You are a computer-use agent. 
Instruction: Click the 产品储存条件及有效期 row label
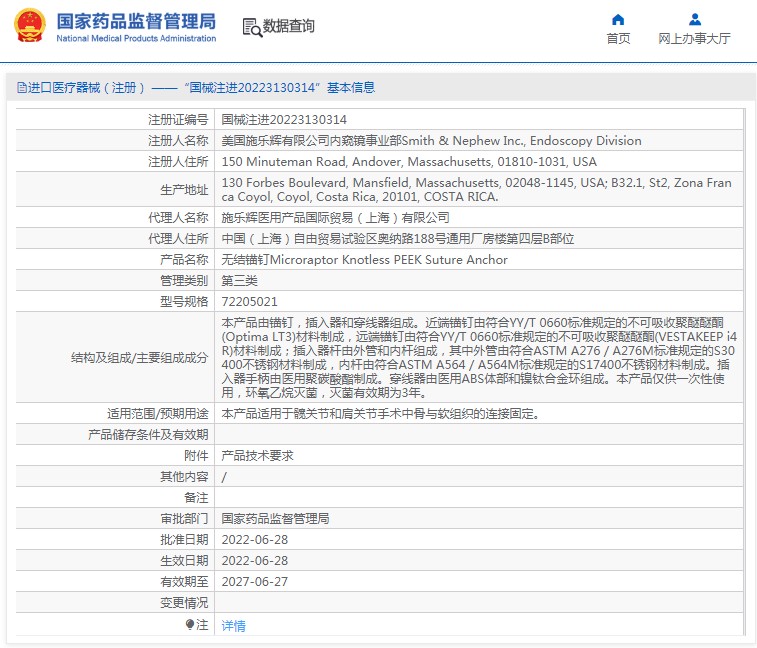[148, 435]
